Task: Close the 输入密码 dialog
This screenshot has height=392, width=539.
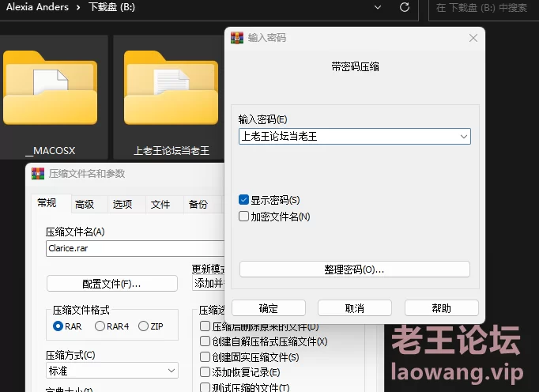Action: click(x=473, y=38)
